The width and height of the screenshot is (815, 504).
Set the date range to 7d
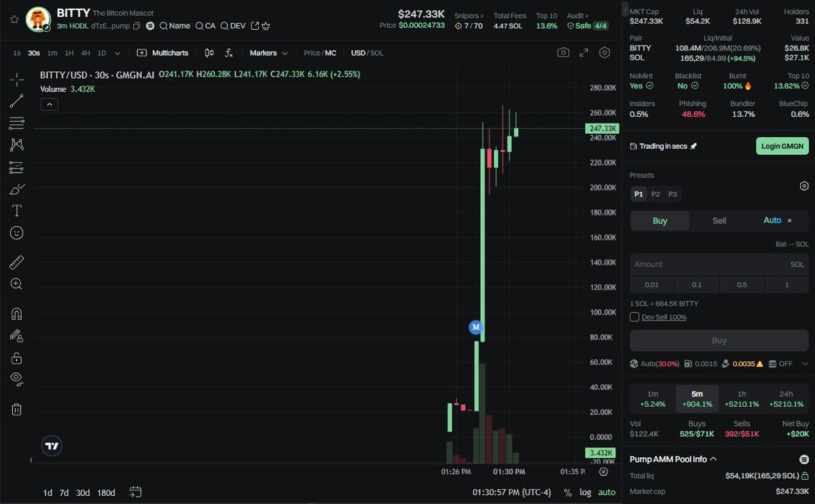pyautogui.click(x=64, y=492)
